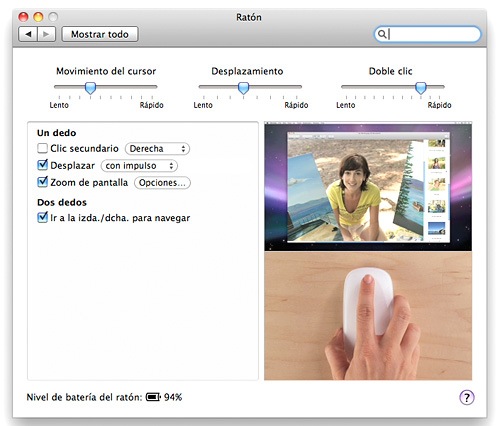The image size is (500, 426).
Task: Disable the Zoom de pantalla checkbox
Action: pyautogui.click(x=42, y=182)
